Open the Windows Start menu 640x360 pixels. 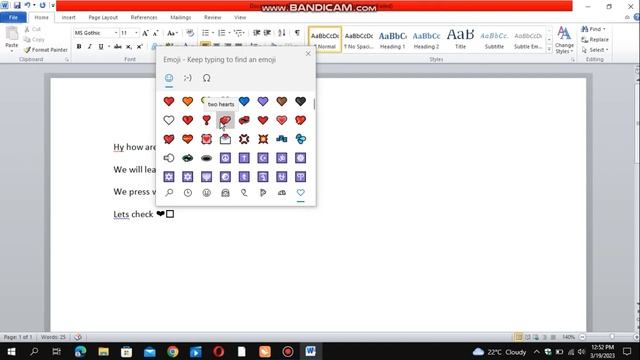(x=11, y=351)
